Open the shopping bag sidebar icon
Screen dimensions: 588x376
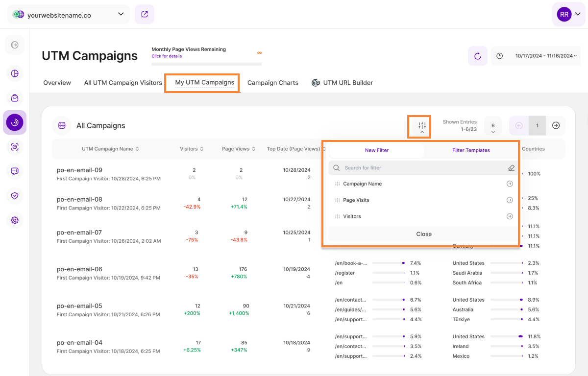[15, 98]
